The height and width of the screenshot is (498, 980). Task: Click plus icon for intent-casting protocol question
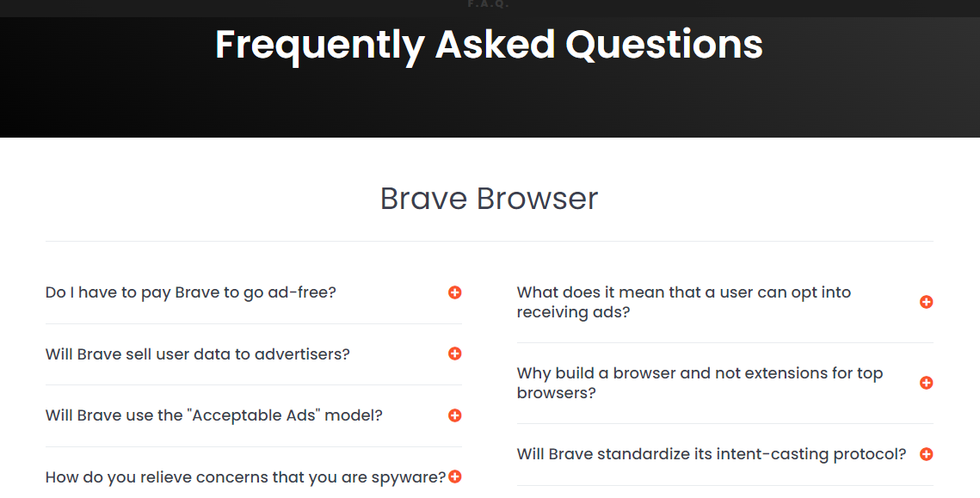click(x=927, y=454)
